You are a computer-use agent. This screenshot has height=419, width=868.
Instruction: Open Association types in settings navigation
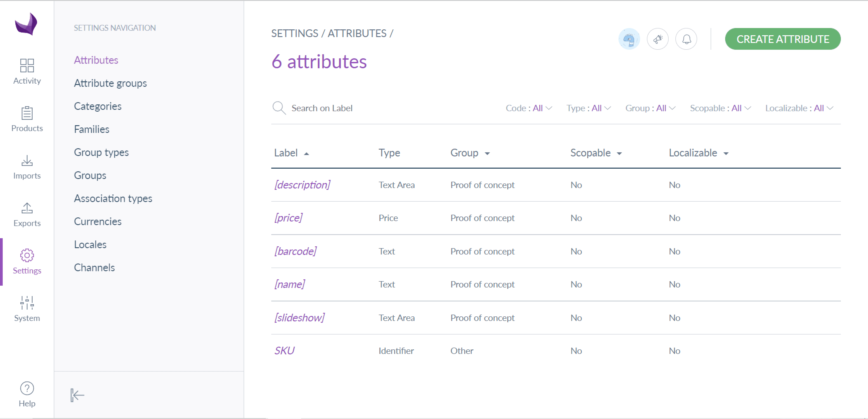click(x=113, y=198)
